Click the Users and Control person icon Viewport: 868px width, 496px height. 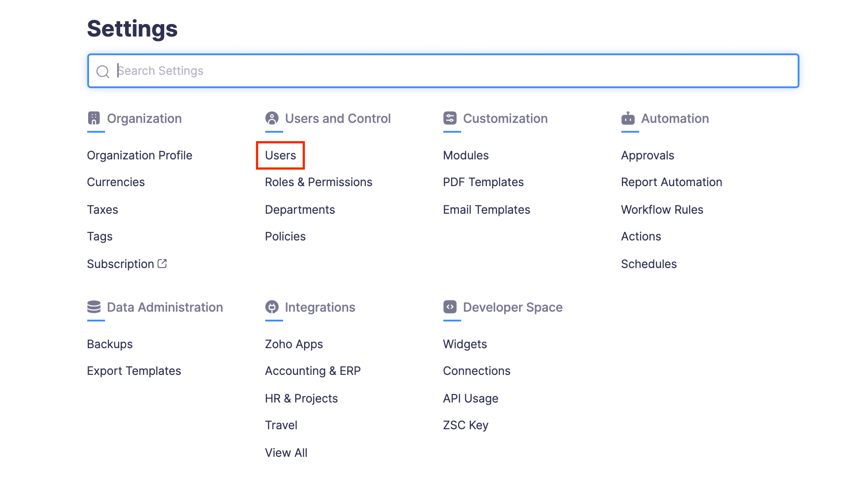272,118
